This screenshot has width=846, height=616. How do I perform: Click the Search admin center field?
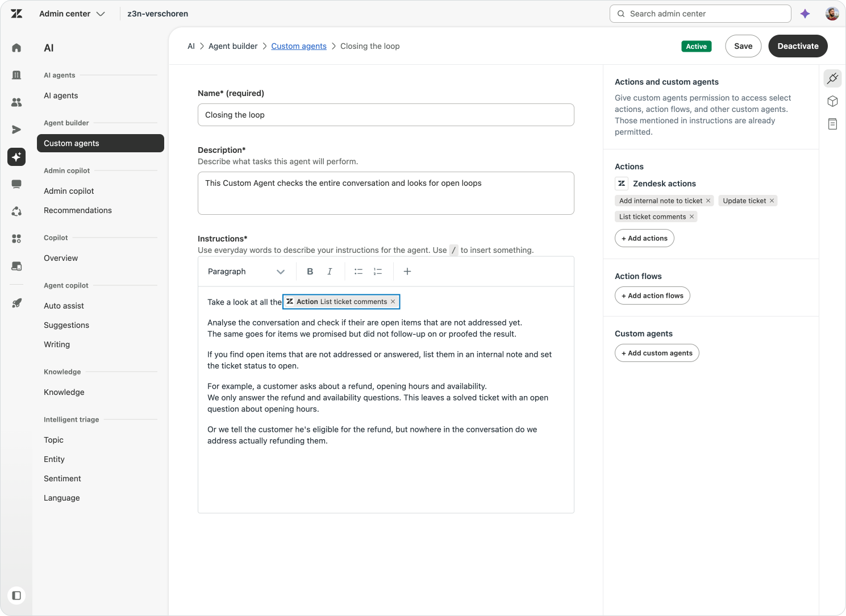[700, 14]
